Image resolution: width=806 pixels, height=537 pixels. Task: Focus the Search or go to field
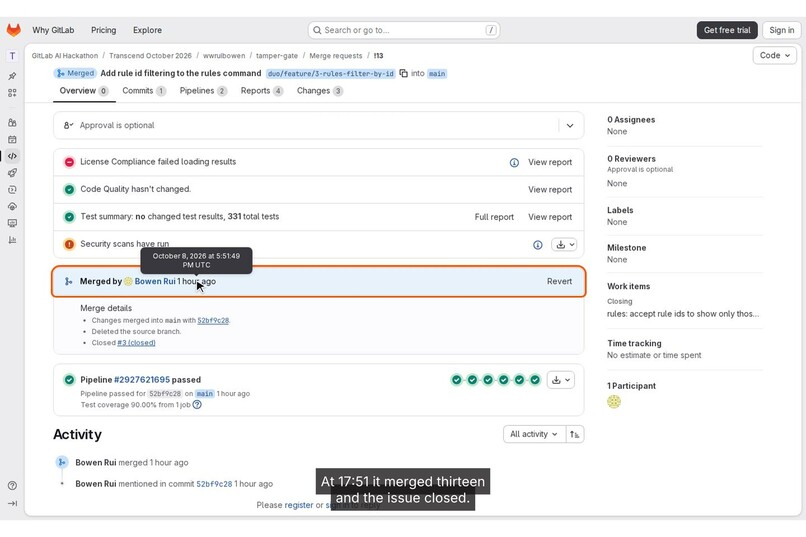pos(404,30)
